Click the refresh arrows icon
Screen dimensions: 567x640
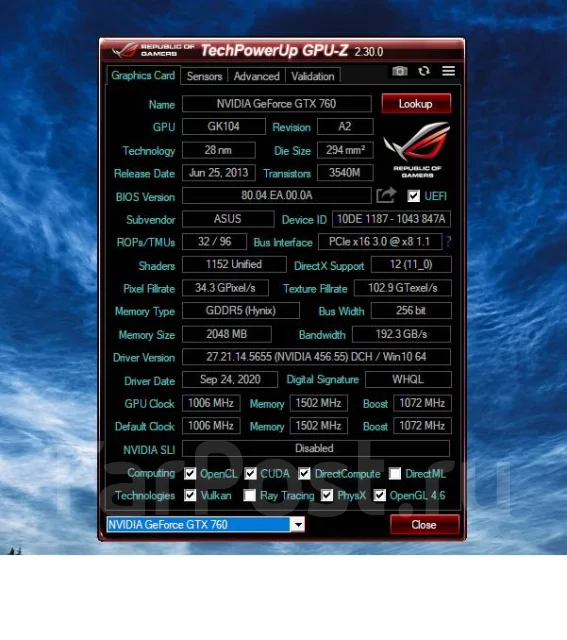[424, 71]
